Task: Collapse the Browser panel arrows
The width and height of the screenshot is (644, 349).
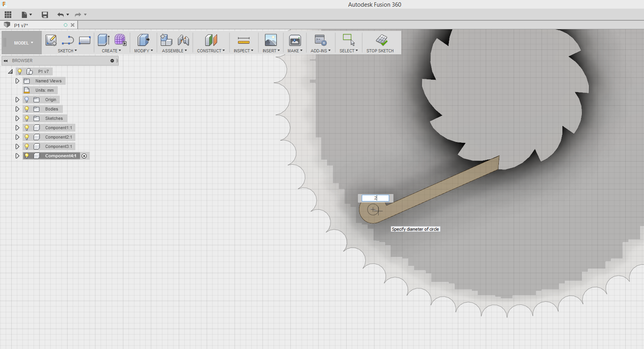Action: coord(6,61)
